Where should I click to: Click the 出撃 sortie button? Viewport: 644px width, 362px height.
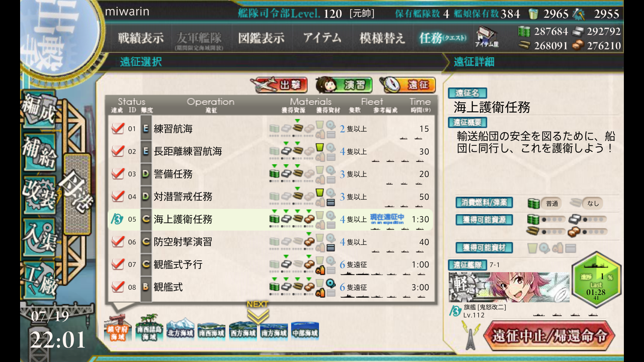point(279,85)
